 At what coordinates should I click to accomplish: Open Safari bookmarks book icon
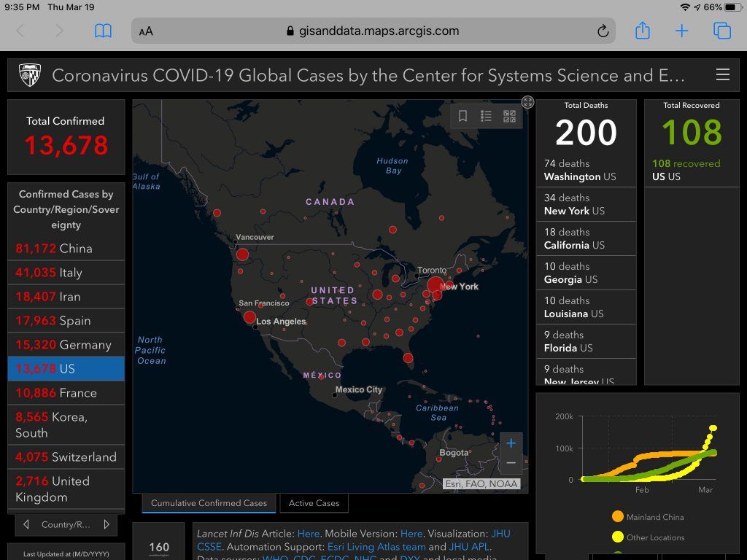point(103,31)
